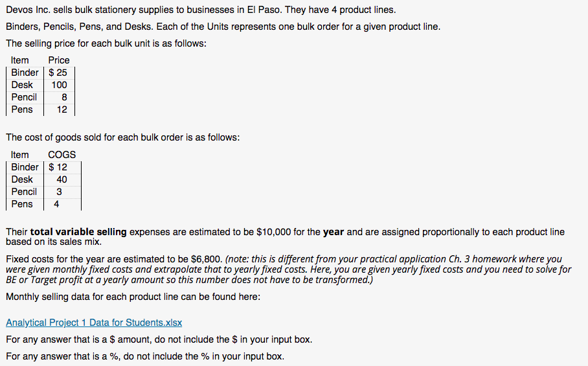Select the Pencil price value 8
Image resolution: width=588 pixels, height=366 pixels.
63,97
